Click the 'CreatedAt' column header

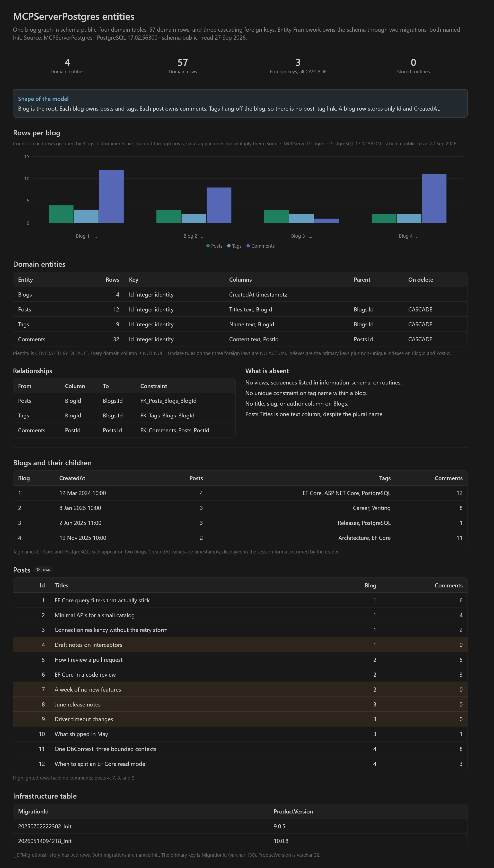(x=72, y=478)
